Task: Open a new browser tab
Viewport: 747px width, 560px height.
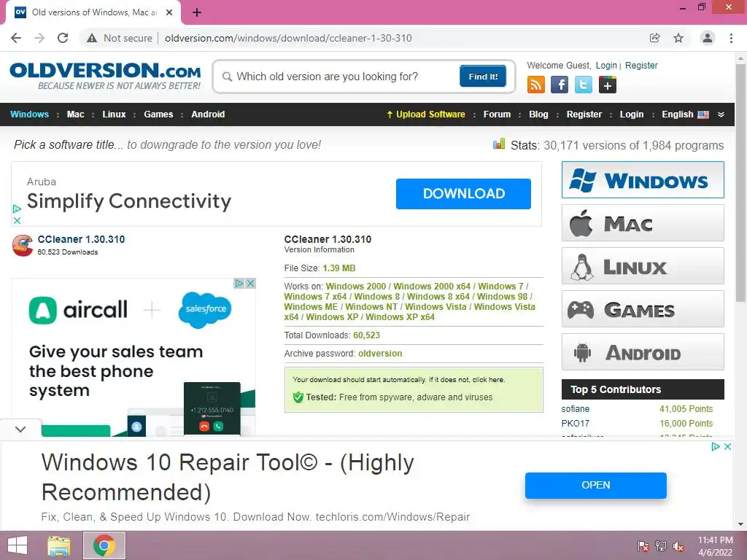Action: pyautogui.click(x=197, y=13)
